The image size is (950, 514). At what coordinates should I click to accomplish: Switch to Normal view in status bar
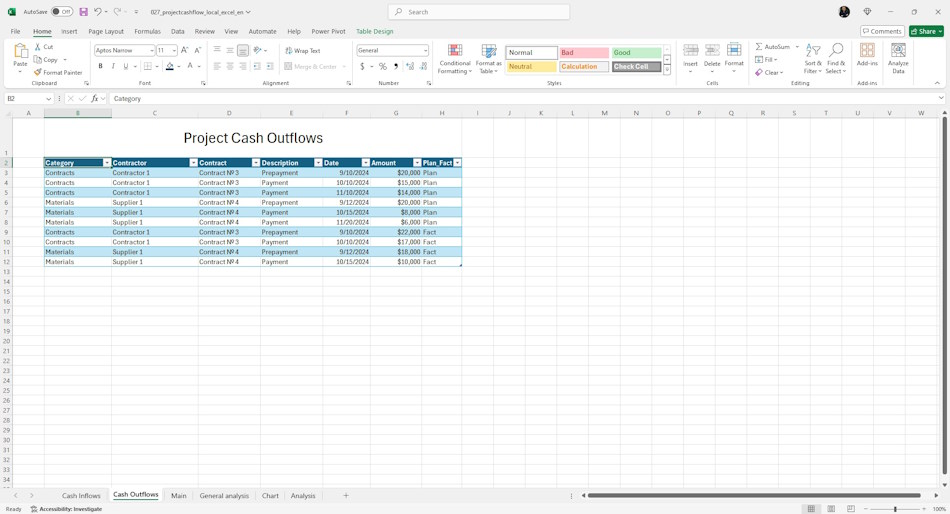pos(811,509)
